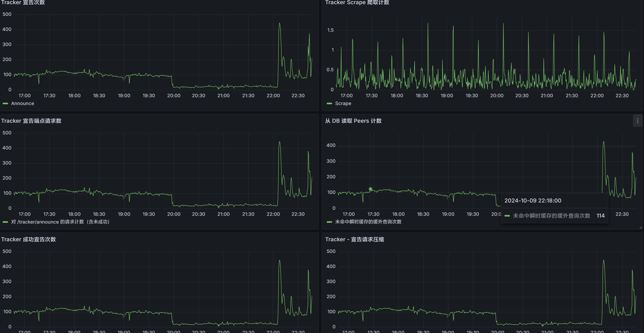Click the highlighted data point on the DB Peers chart
This screenshot has width=644, height=333.
(x=370, y=189)
